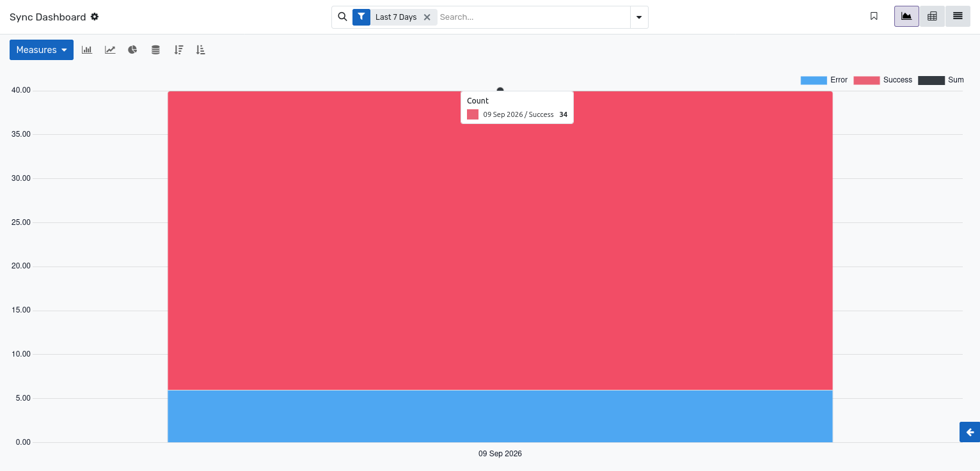The width and height of the screenshot is (980, 471).
Task: Toggle the Sum series in legend
Action: click(941, 81)
